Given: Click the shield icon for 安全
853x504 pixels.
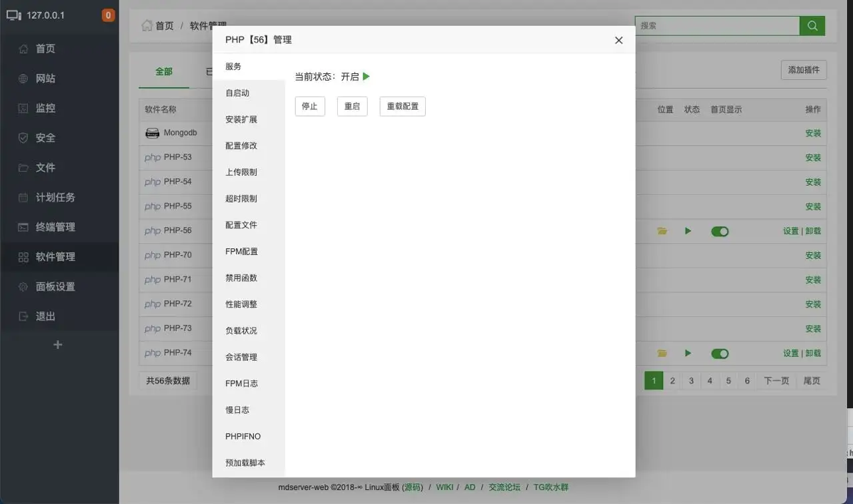Looking at the screenshot, I should click(x=23, y=138).
